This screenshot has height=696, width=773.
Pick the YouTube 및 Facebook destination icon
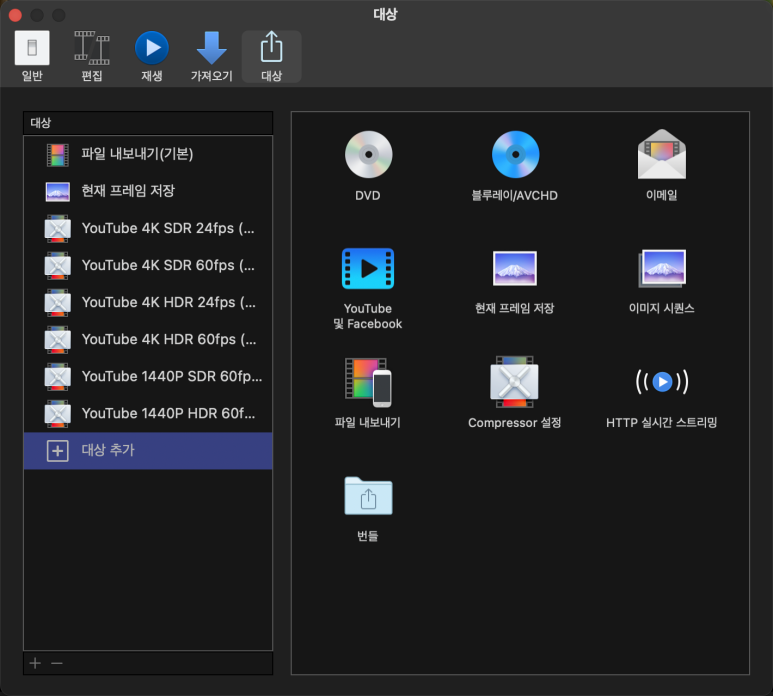(368, 269)
